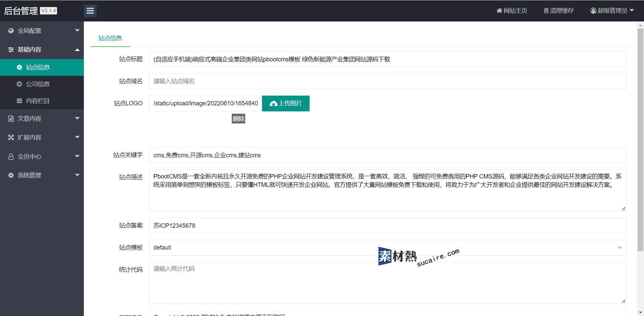The image size is (644, 316).
Task: Open 内容栏目 in the sidebar
Action: (42, 101)
